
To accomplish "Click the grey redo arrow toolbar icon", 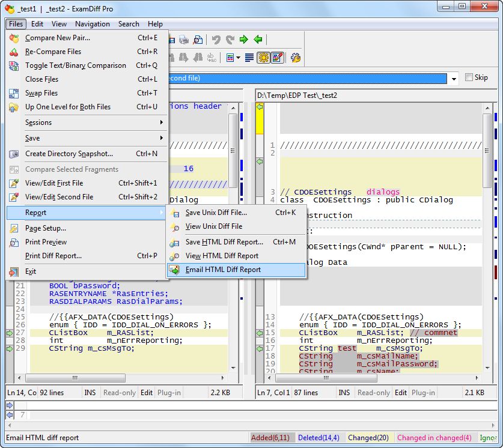I will tap(230, 40).
